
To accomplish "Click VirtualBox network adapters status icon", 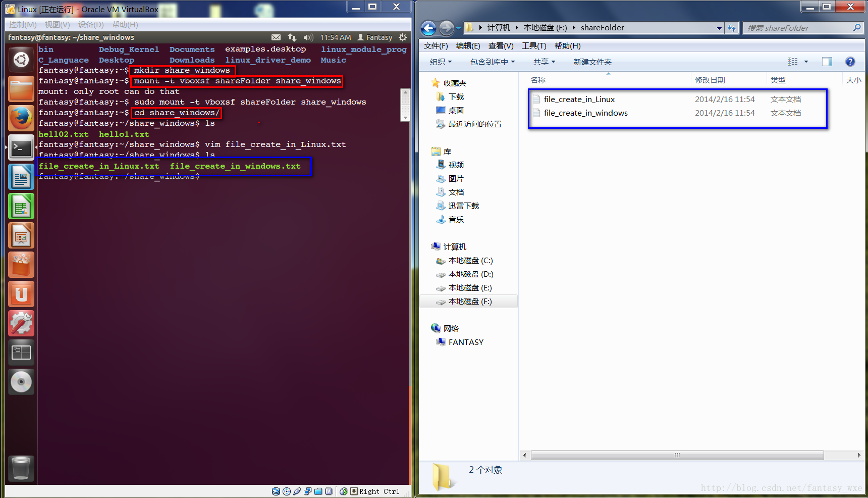I will click(x=308, y=491).
